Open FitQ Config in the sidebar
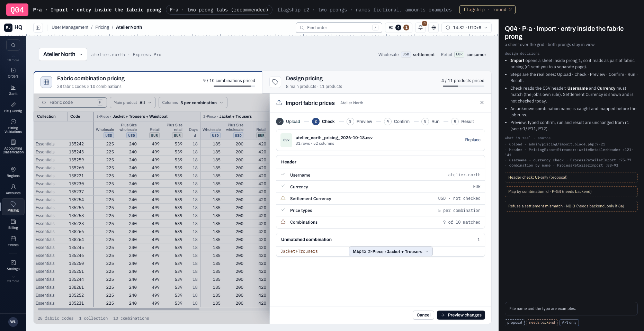644x331 pixels. click(x=13, y=107)
